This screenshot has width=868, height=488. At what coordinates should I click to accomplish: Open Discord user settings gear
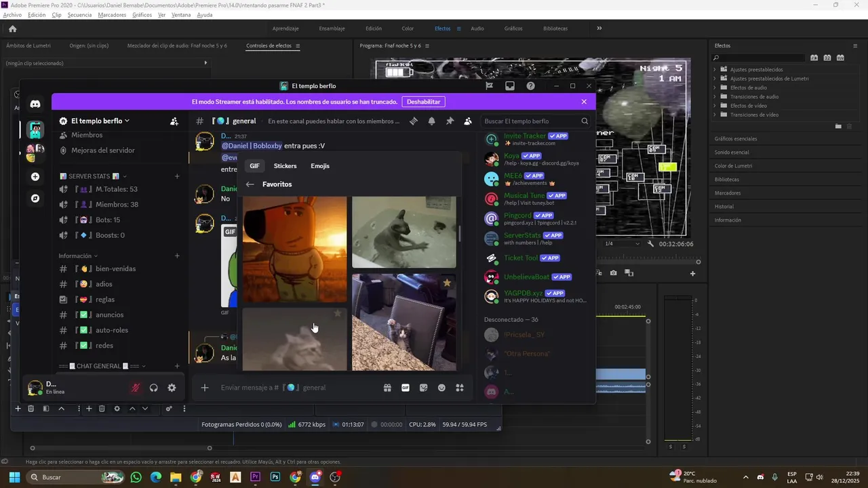172,388
